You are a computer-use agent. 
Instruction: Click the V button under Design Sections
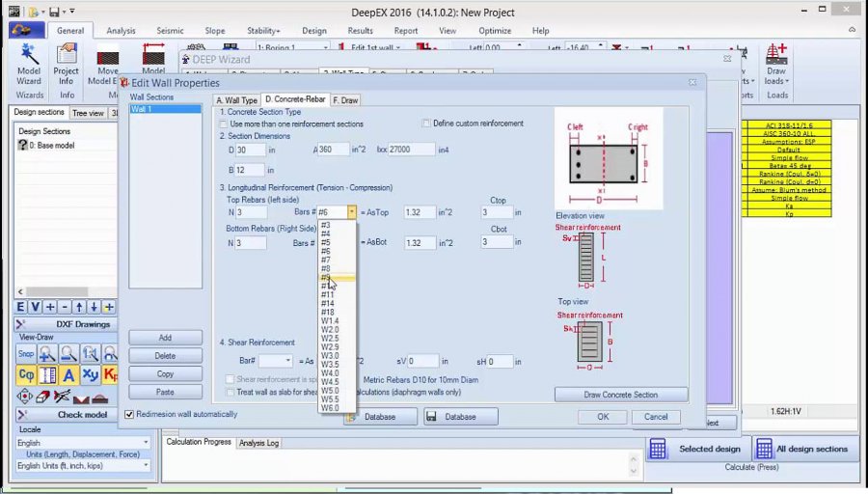35,307
